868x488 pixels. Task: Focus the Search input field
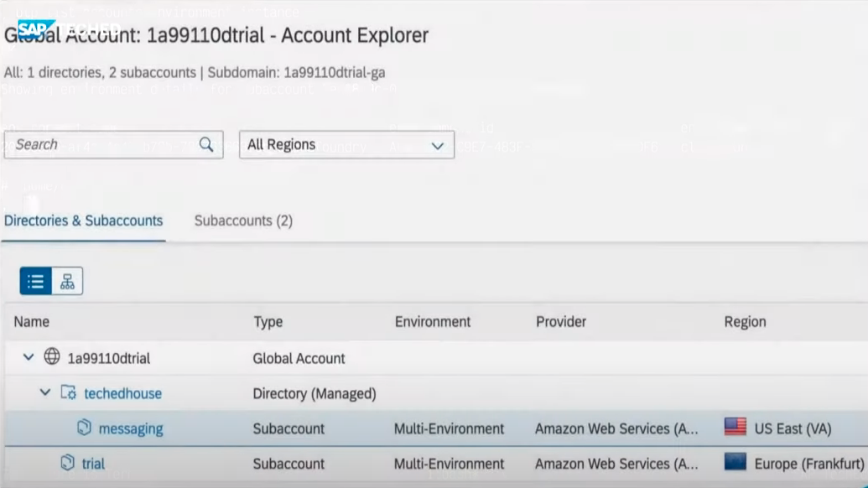tap(113, 145)
